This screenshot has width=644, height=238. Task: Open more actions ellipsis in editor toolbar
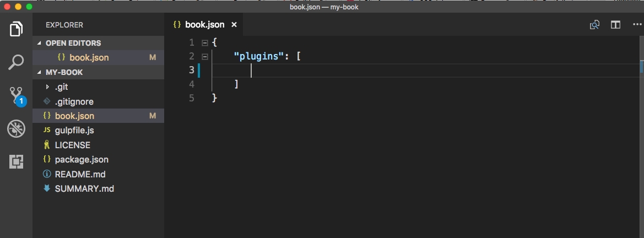[x=636, y=25]
